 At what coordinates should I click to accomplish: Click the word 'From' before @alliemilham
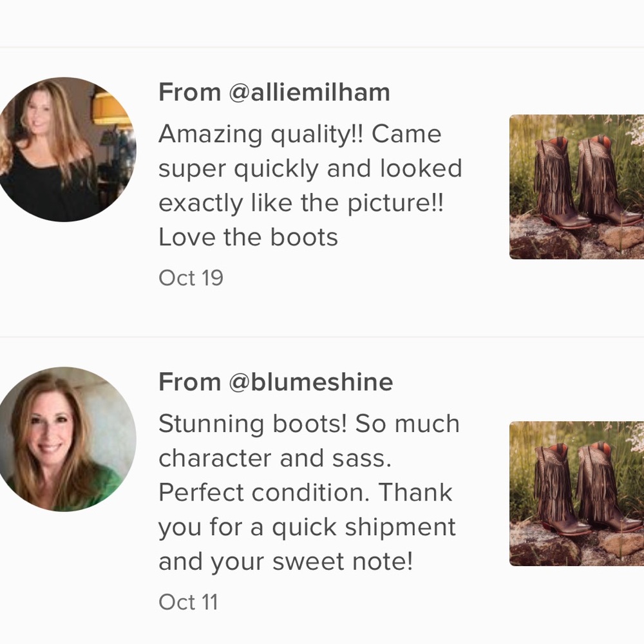point(190,92)
